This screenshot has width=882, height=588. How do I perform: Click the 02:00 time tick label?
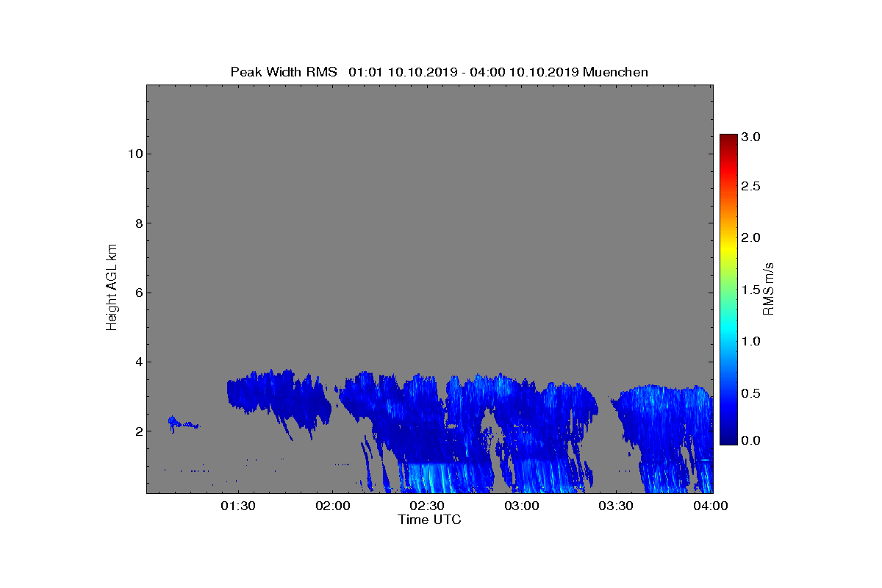[x=333, y=506]
